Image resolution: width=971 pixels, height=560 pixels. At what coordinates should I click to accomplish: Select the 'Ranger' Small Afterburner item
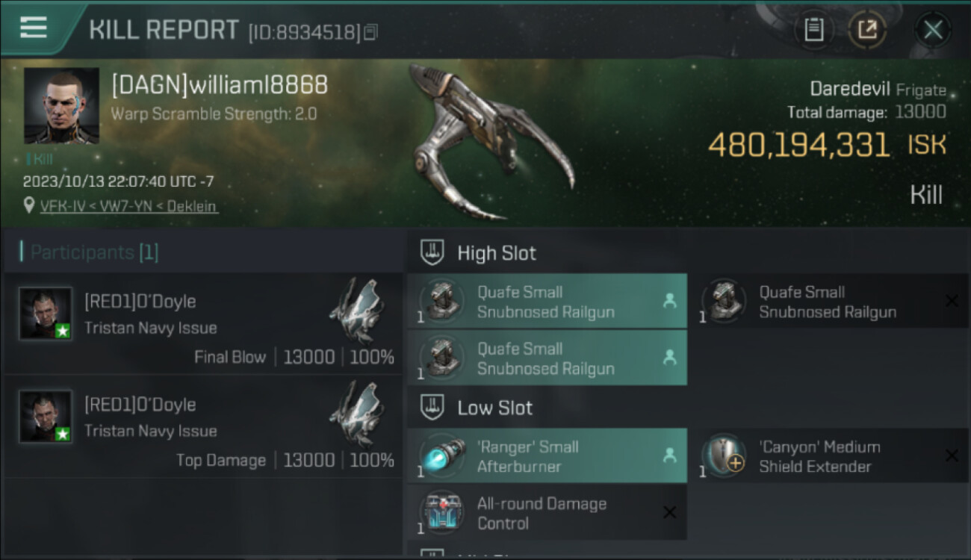pyautogui.click(x=547, y=456)
